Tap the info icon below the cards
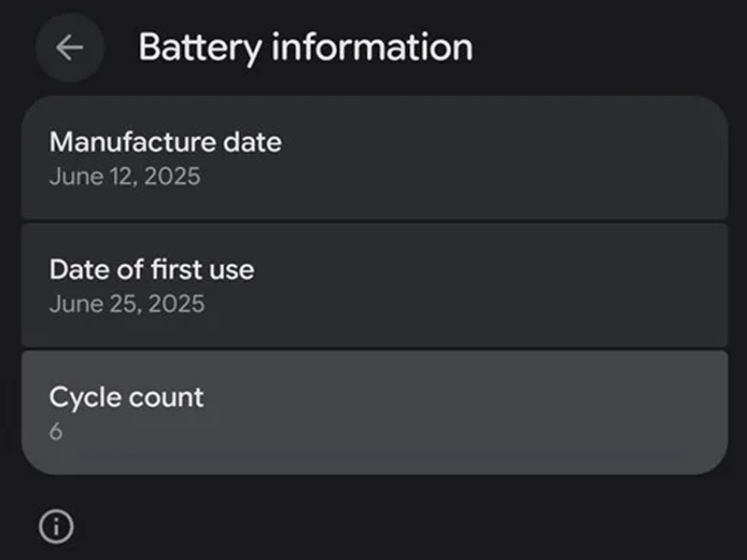This screenshot has width=747, height=560. (x=56, y=526)
